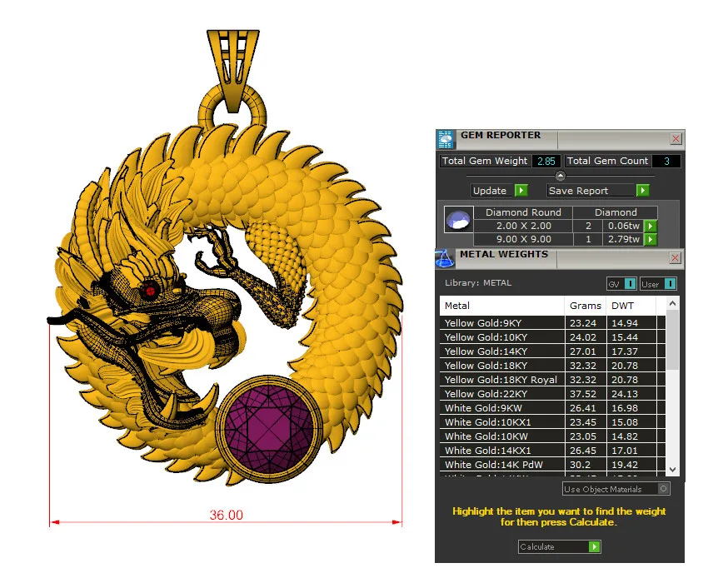728x573 pixels.
Task: Click green arrow next to Save Report
Action: pos(642,191)
